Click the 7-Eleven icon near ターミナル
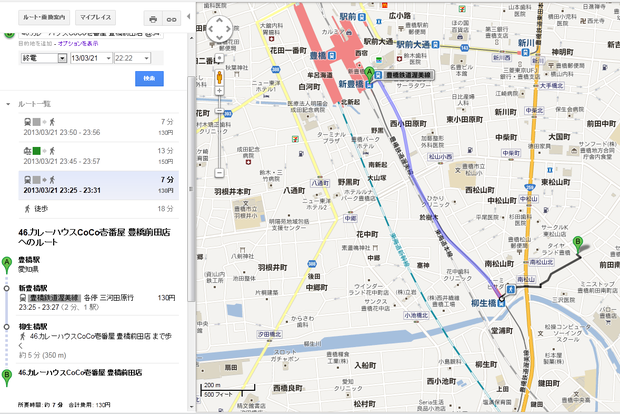This screenshot has height=414, width=620. tap(295, 139)
